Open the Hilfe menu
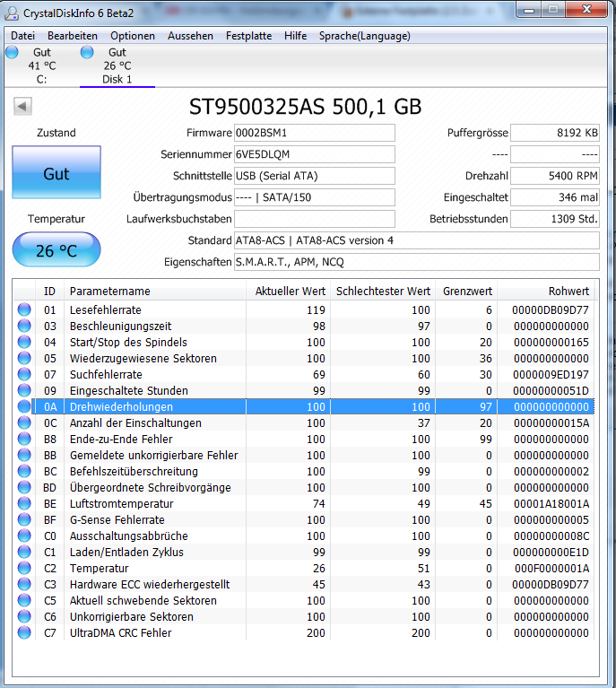 point(295,36)
